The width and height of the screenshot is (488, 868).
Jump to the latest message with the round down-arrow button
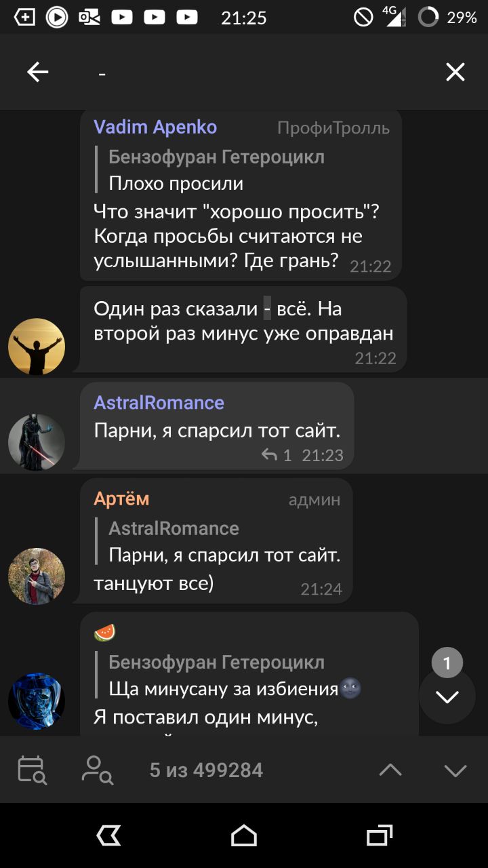(x=447, y=696)
